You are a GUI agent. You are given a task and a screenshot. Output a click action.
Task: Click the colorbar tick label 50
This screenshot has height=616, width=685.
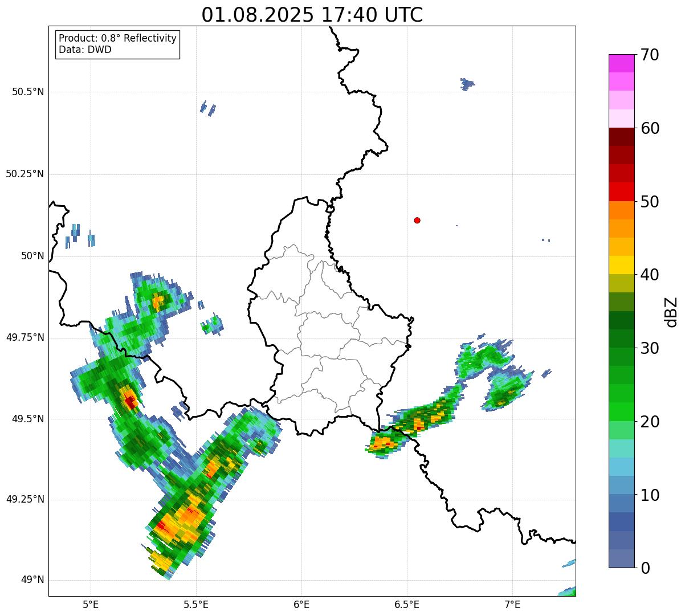[x=650, y=202]
